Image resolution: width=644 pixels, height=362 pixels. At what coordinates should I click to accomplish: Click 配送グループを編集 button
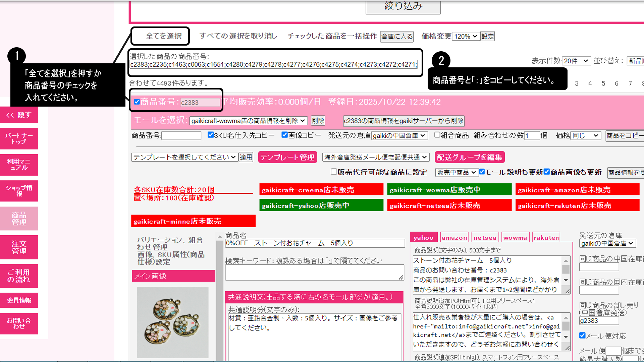tap(470, 157)
